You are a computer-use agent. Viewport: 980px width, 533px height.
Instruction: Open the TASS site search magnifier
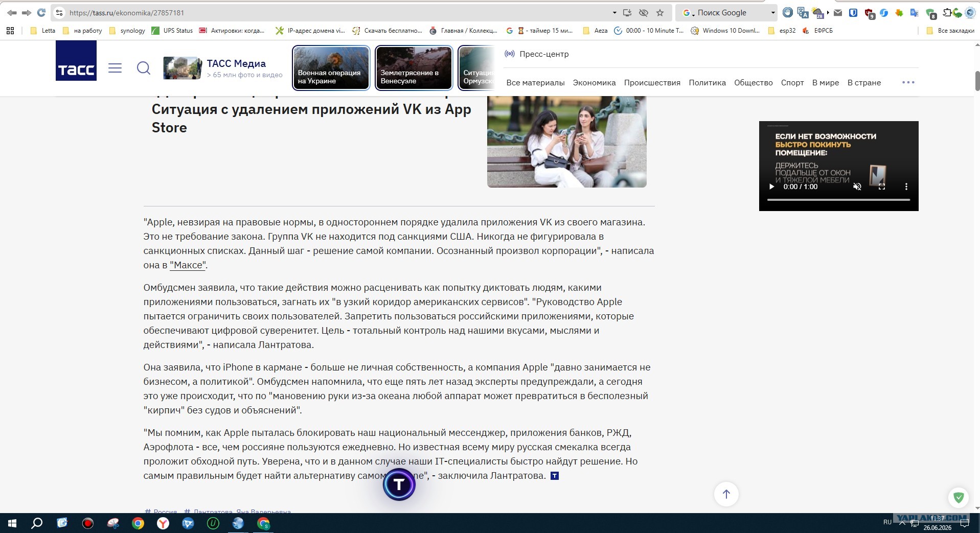[144, 68]
